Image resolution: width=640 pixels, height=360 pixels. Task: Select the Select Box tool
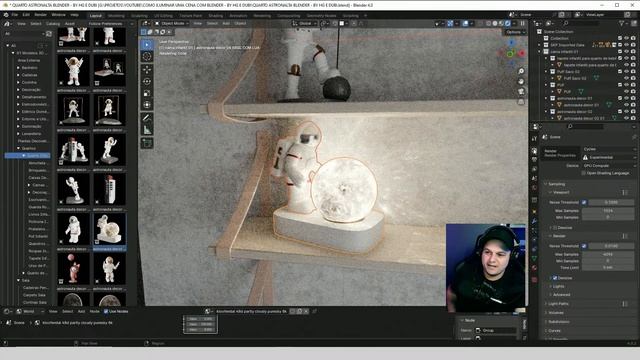tap(147, 44)
